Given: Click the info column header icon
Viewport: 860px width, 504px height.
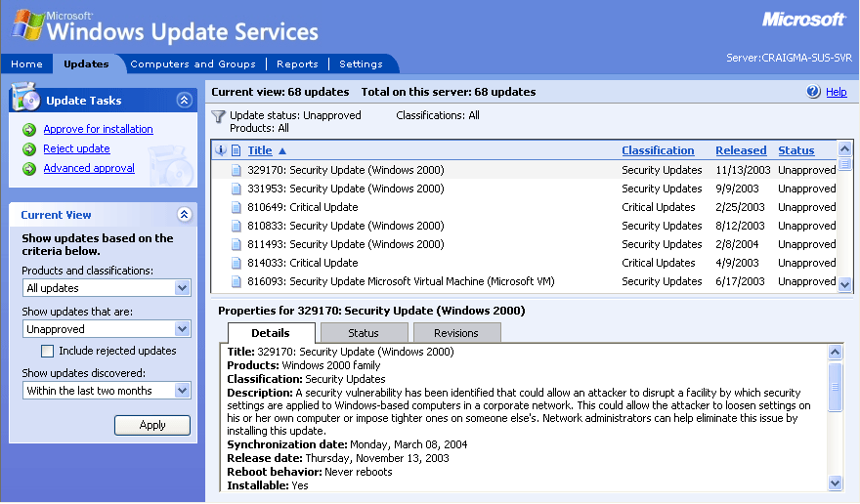Looking at the screenshot, I should [x=221, y=150].
